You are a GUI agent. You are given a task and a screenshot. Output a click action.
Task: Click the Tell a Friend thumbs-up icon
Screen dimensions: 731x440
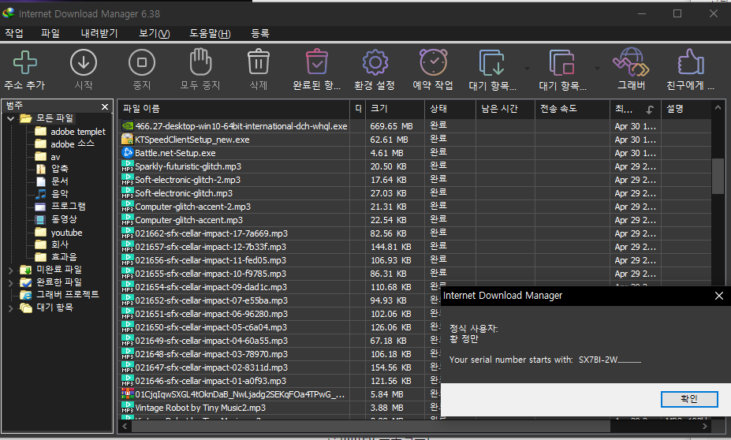pos(690,62)
